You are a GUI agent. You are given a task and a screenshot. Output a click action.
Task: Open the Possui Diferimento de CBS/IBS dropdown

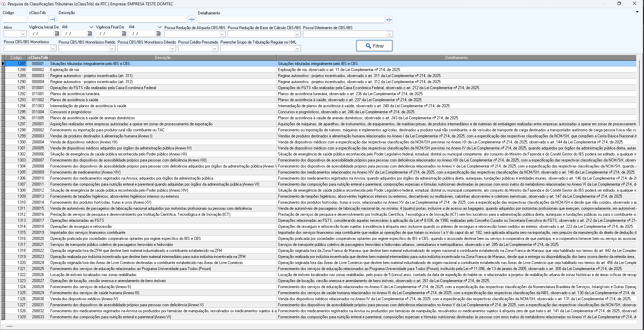pos(389,34)
